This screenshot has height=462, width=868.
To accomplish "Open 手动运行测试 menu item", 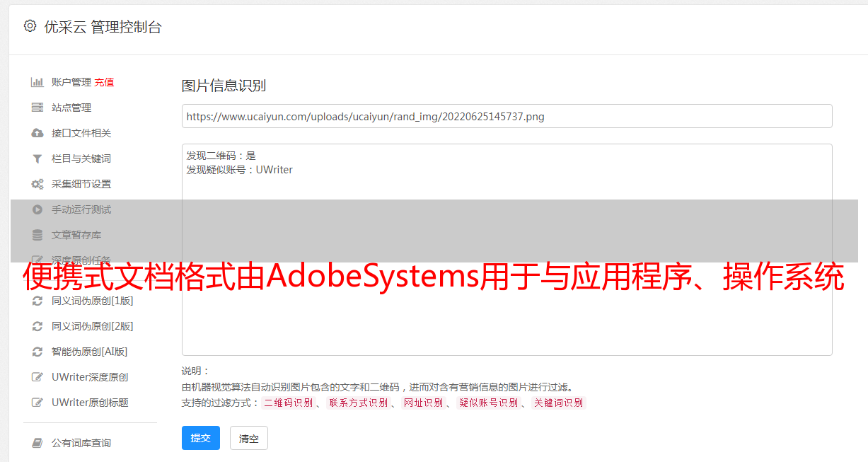I will tap(81, 209).
